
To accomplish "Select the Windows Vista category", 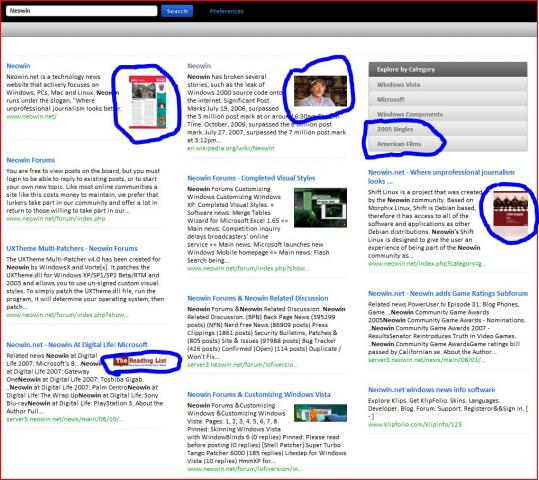I will click(448, 85).
